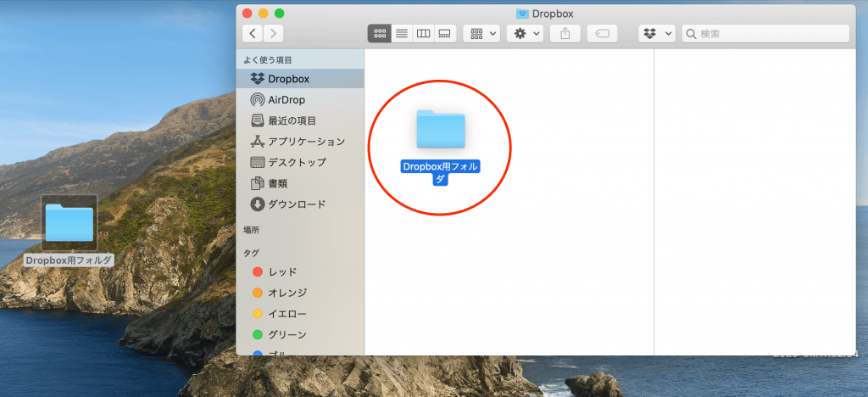The height and width of the screenshot is (397, 868).
Task: Switch to column view in the toolbar
Action: 424,34
